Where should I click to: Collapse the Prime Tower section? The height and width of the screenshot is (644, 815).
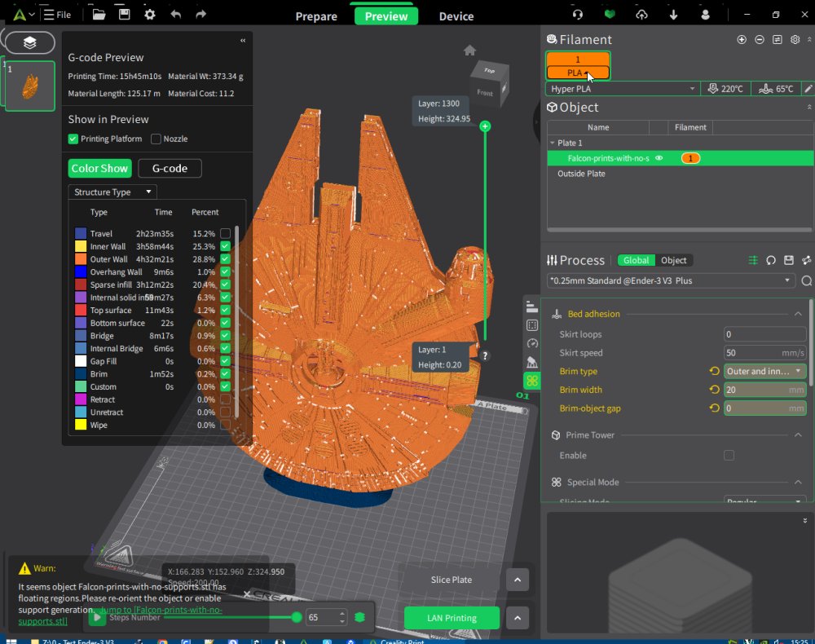point(798,435)
